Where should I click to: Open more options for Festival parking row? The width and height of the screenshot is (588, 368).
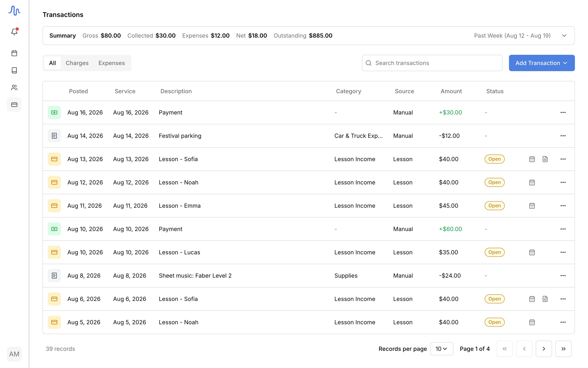tap(563, 136)
